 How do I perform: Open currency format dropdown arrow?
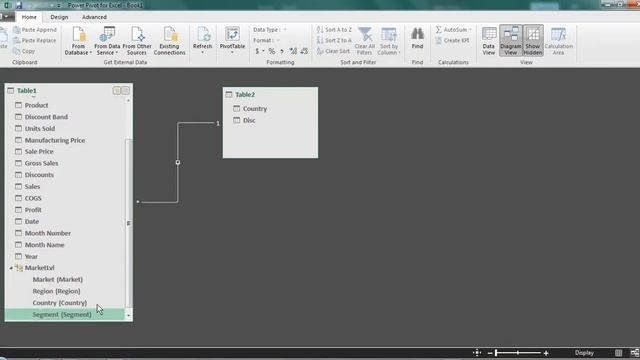click(x=263, y=51)
